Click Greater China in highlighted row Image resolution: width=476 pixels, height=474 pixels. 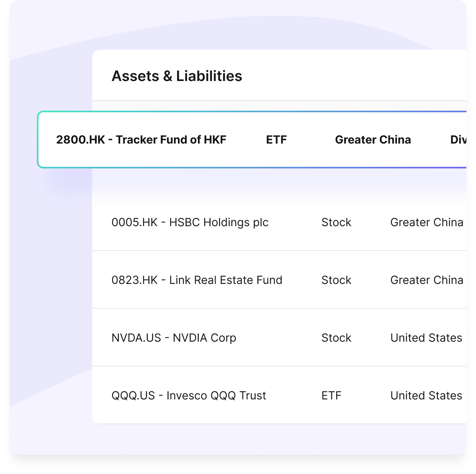(373, 140)
